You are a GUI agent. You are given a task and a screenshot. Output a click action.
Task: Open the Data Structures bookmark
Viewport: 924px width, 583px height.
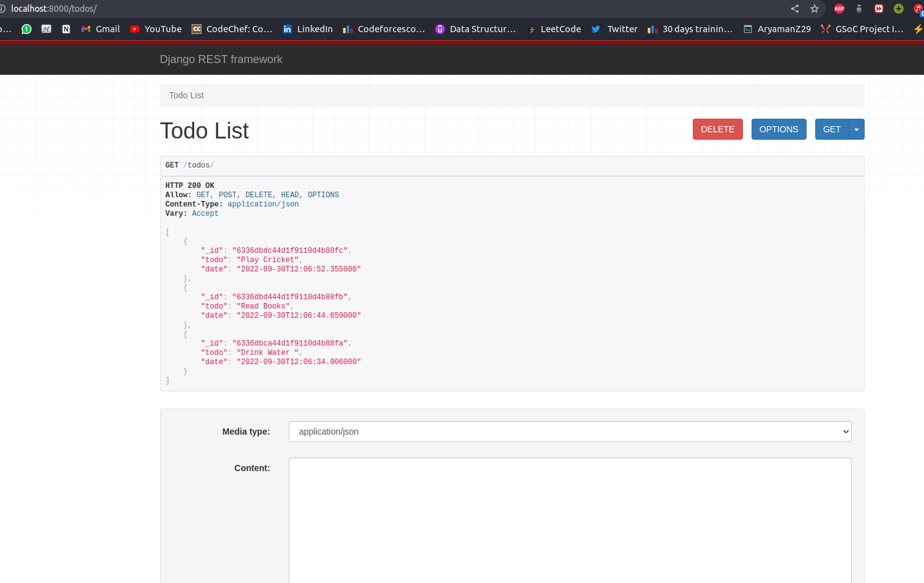475,29
